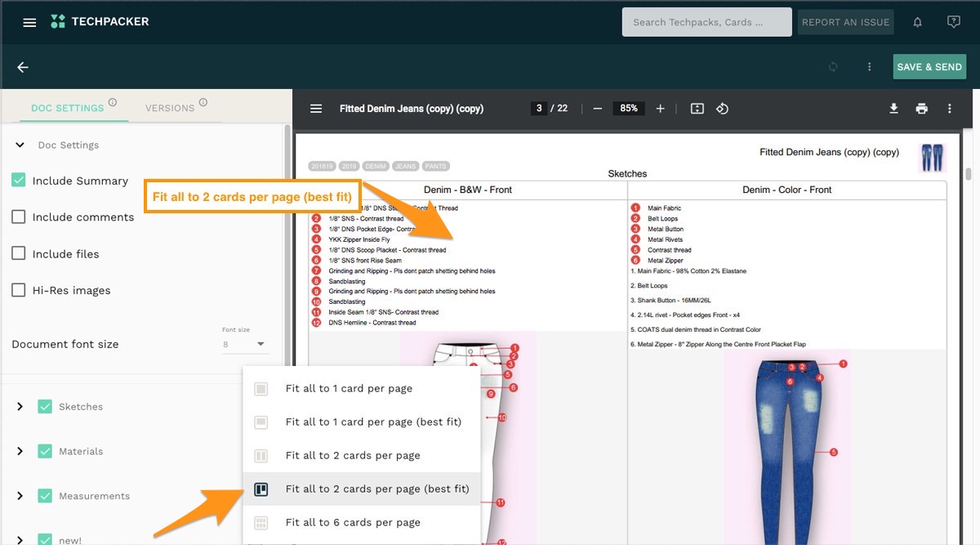
Task: Click the DENIM tag
Action: pos(376,166)
